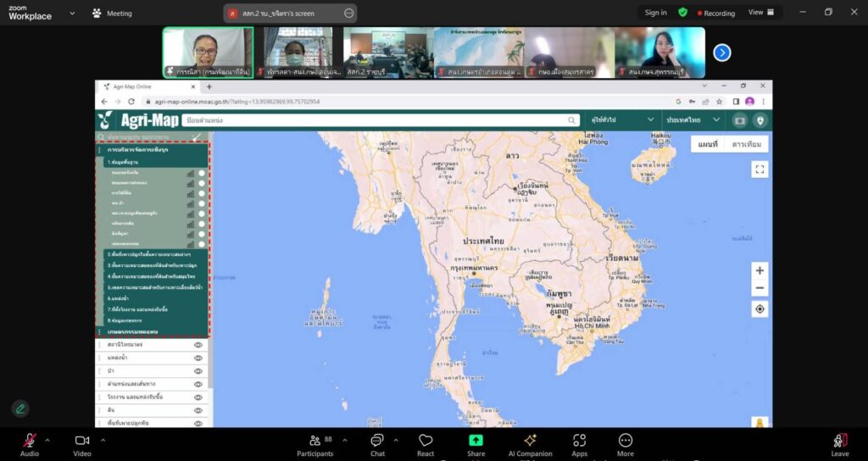Click the map fullscreen toggle icon
868x461 pixels.
pyautogui.click(x=759, y=169)
